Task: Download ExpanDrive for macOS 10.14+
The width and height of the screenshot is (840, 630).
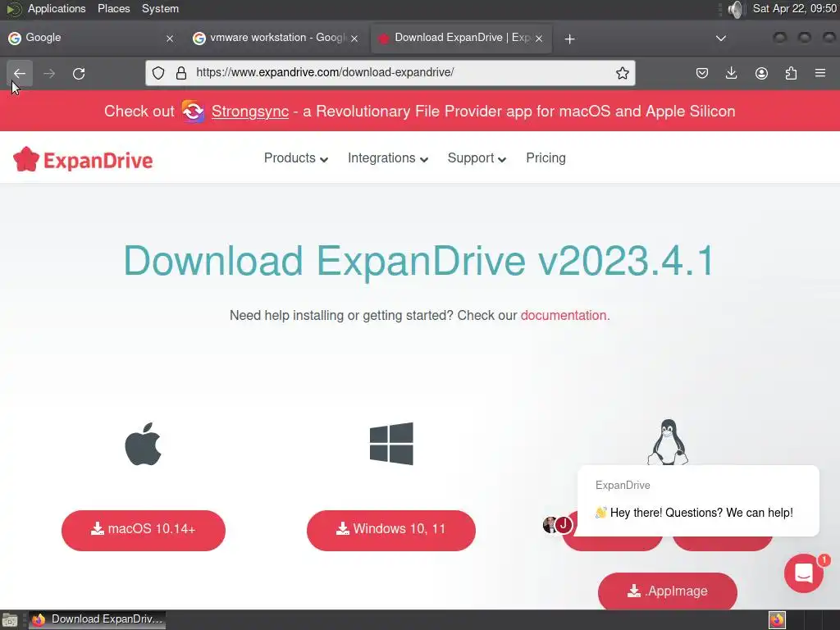Action: coord(144,530)
